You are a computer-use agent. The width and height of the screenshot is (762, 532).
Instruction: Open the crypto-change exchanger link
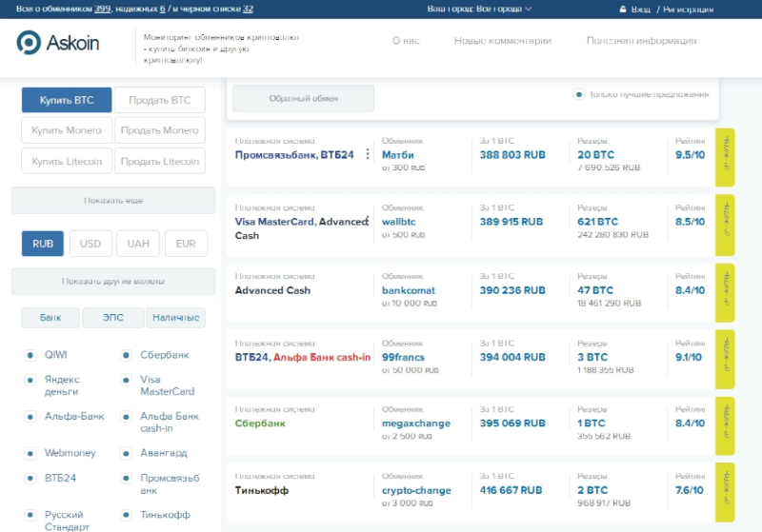416,490
